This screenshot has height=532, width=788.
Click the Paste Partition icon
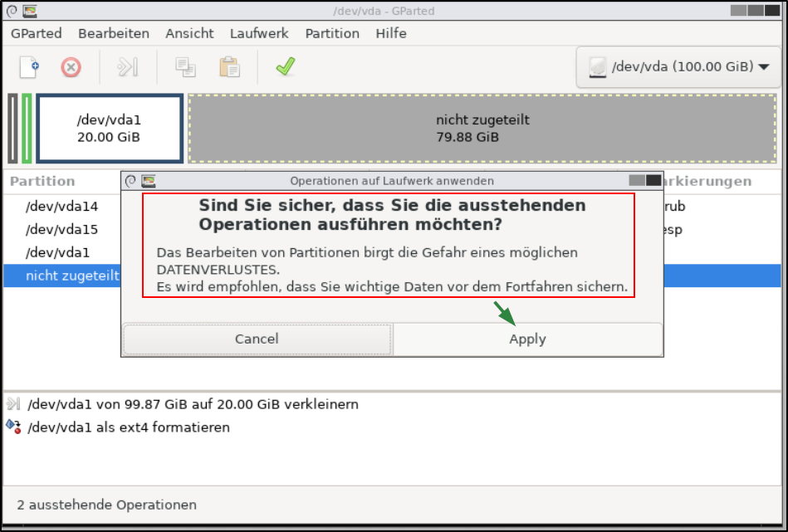pos(229,66)
